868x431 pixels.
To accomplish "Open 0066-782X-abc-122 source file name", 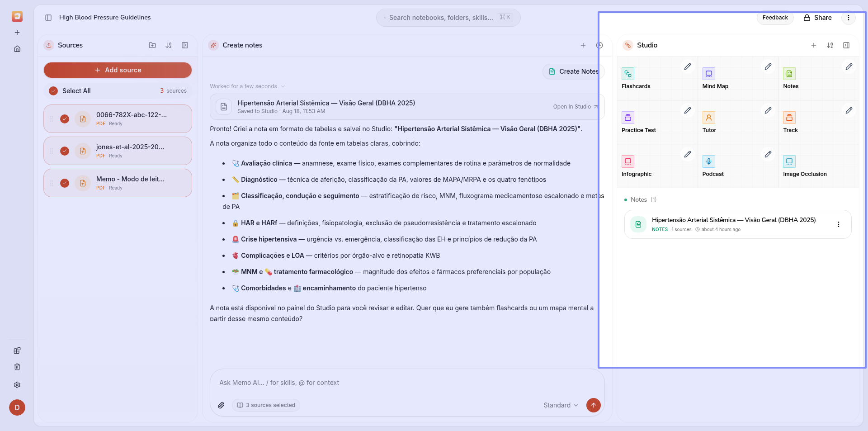I will tap(132, 115).
